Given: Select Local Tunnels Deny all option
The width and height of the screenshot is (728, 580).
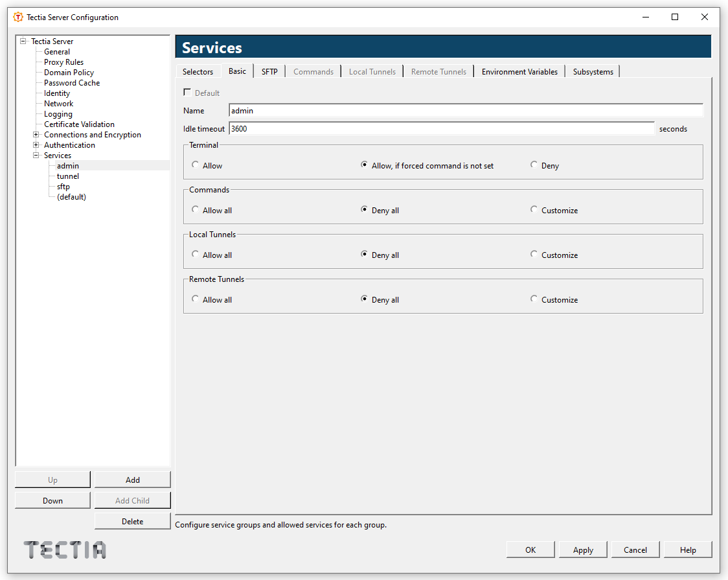Looking at the screenshot, I should (365, 254).
